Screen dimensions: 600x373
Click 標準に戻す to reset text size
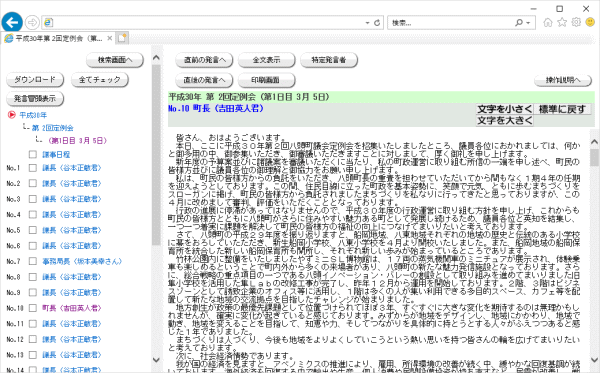pyautogui.click(x=562, y=109)
